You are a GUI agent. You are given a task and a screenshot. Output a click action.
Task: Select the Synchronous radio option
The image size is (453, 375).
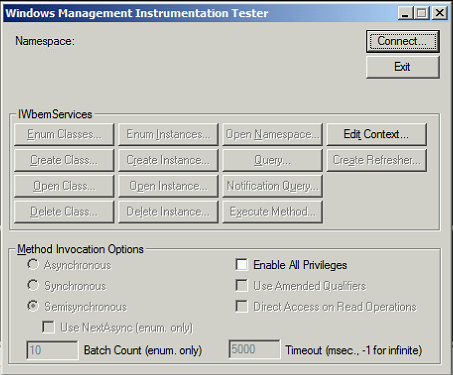coord(33,285)
